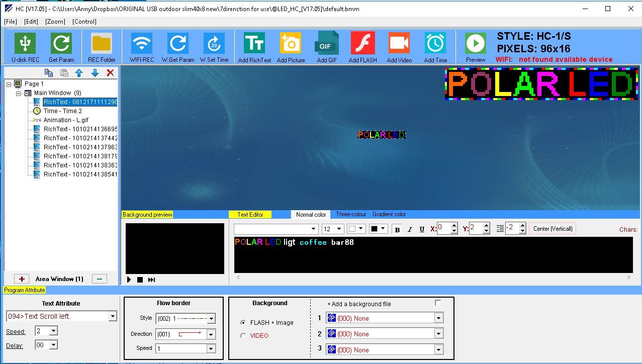The height and width of the screenshot is (364, 642).
Task: Open the Flow border Style dropdown
Action: [211, 318]
